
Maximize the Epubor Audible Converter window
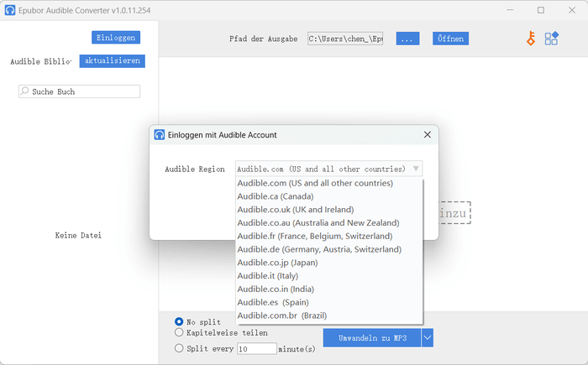(541, 10)
